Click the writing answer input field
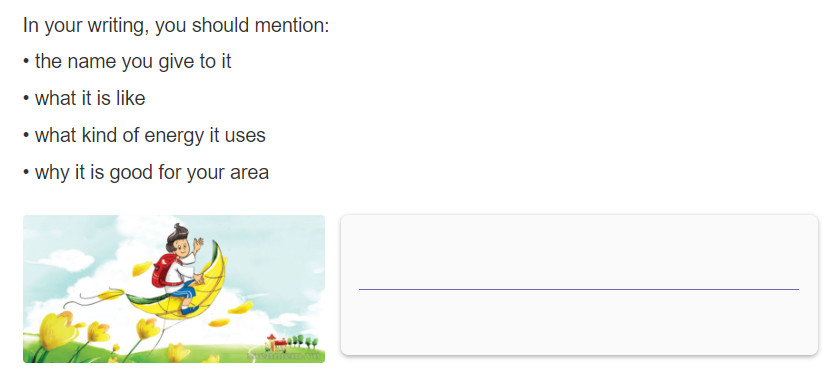The height and width of the screenshot is (380, 823). (578, 284)
